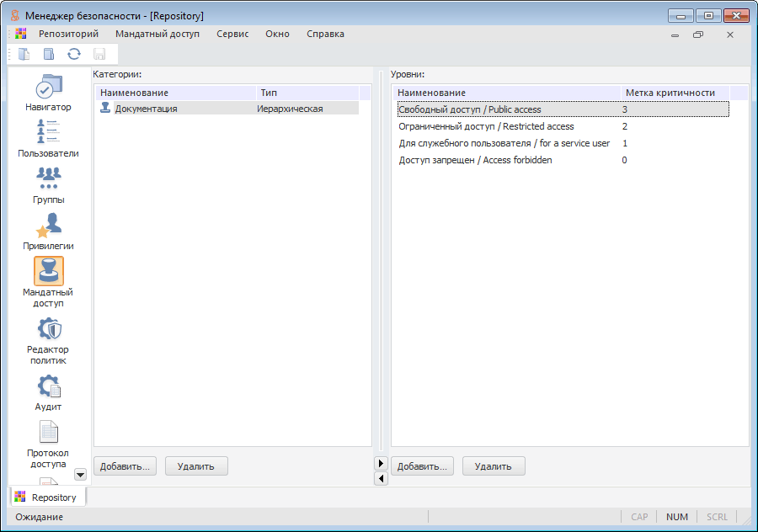Sort levels by Метка критичности header
The height and width of the screenshot is (532, 758).
(675, 93)
